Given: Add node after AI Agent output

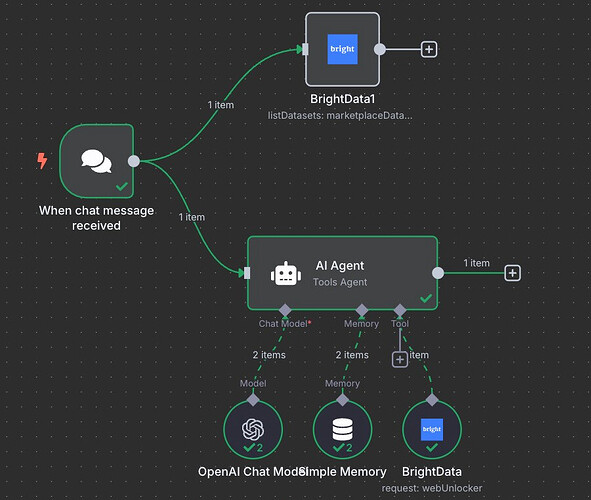Looking at the screenshot, I should (513, 273).
